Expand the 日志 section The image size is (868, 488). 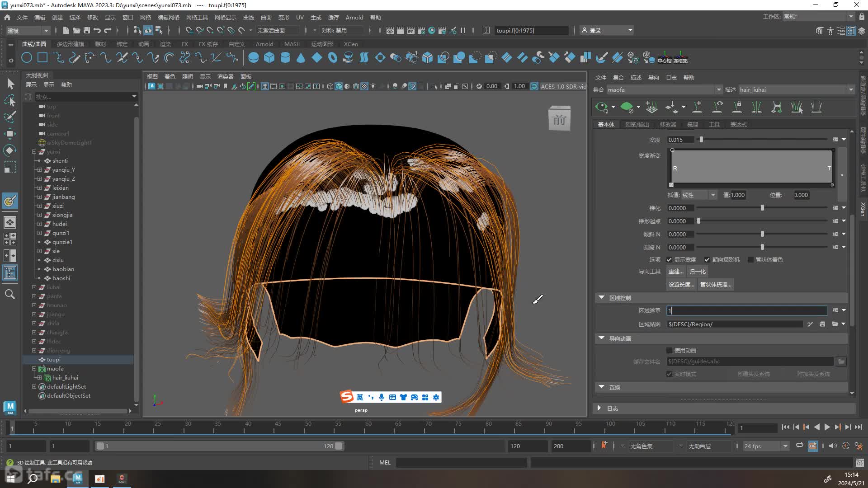coord(600,408)
